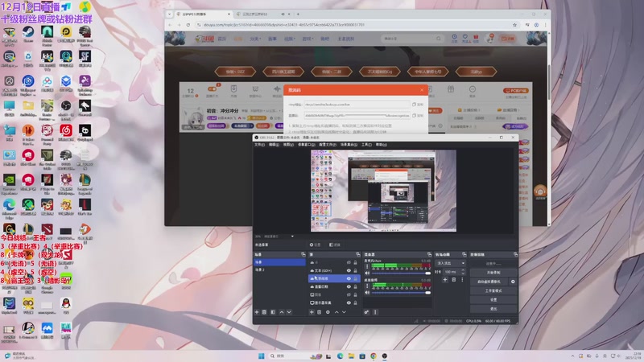This screenshot has width=644, height=362.
Task: Open Mic/Aux channel options dots
Action: (x=367, y=266)
